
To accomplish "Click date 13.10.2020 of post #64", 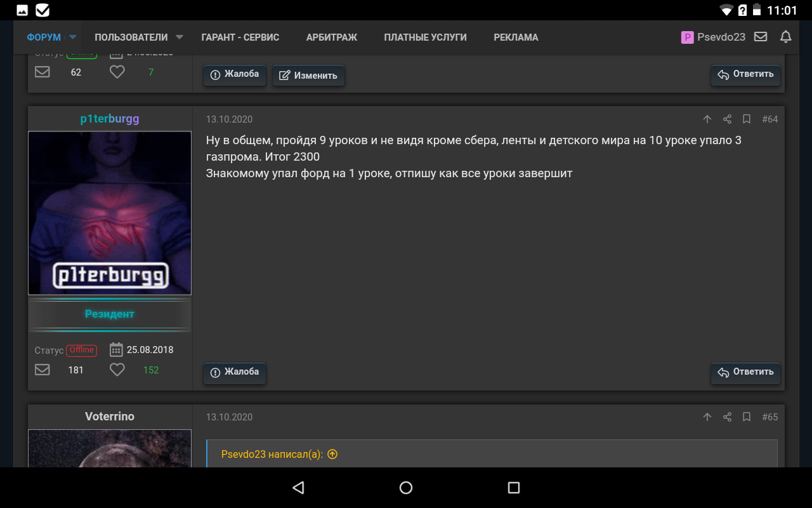I will tap(229, 119).
